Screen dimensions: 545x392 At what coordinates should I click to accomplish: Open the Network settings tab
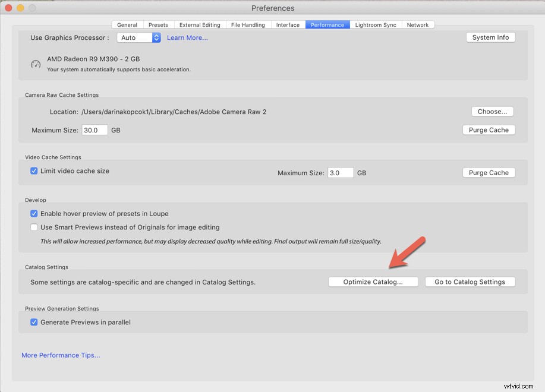point(418,24)
